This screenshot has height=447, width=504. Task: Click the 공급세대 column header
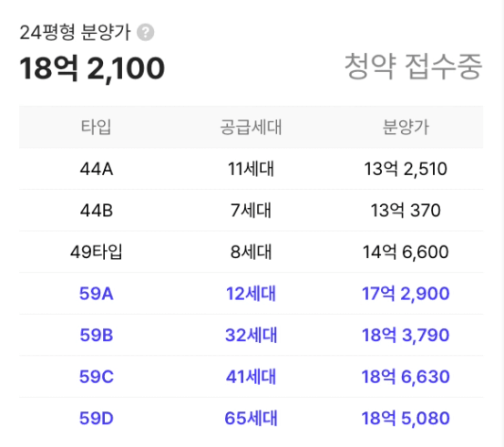251,127
